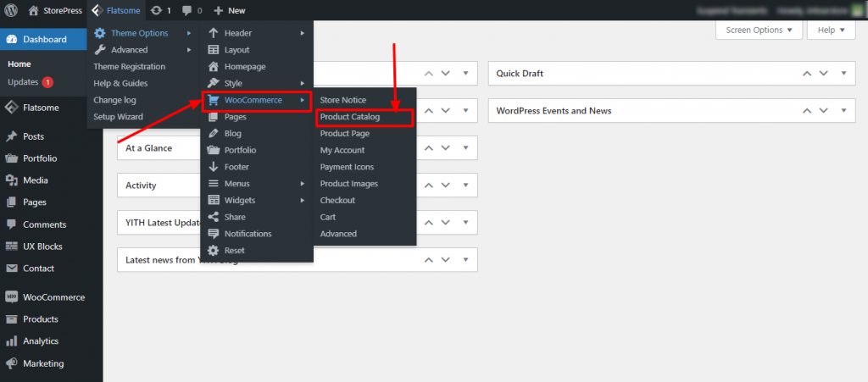The width and height of the screenshot is (868, 382).
Task: Go to Home under Dashboard
Action: point(19,64)
